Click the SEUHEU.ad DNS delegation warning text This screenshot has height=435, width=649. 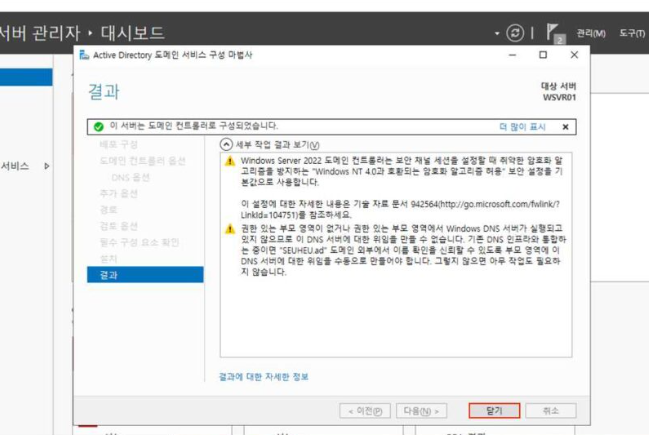tap(403, 250)
